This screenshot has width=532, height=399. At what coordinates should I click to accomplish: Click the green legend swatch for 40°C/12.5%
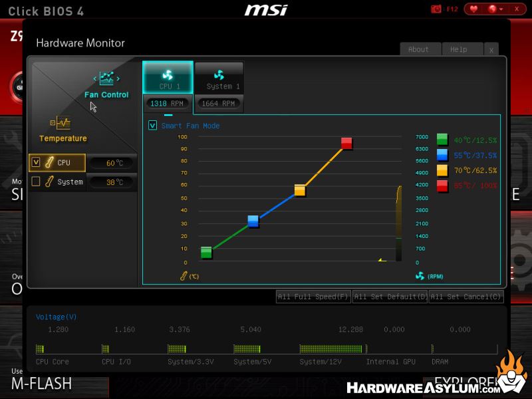(x=442, y=140)
